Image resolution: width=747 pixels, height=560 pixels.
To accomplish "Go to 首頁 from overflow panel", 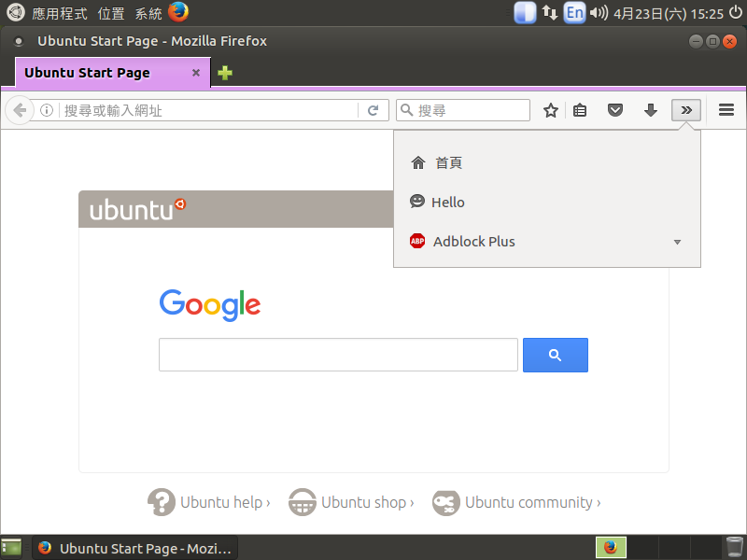I will coord(547,162).
